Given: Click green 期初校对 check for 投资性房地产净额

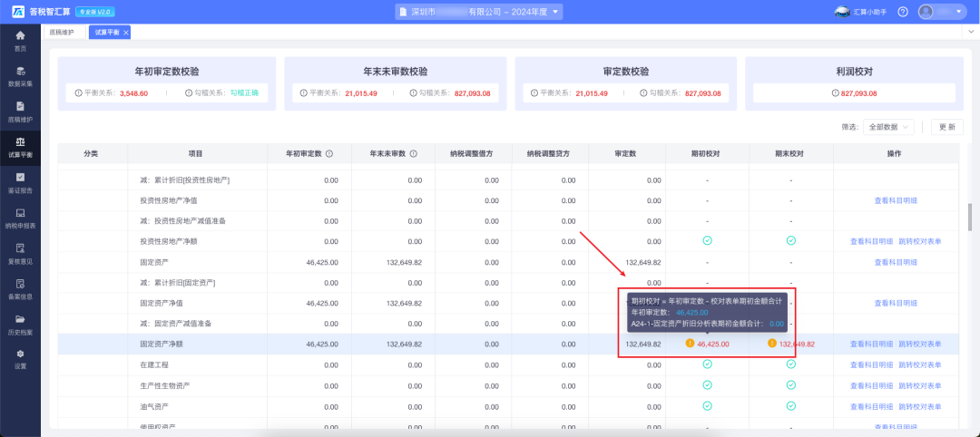Looking at the screenshot, I should pos(708,241).
